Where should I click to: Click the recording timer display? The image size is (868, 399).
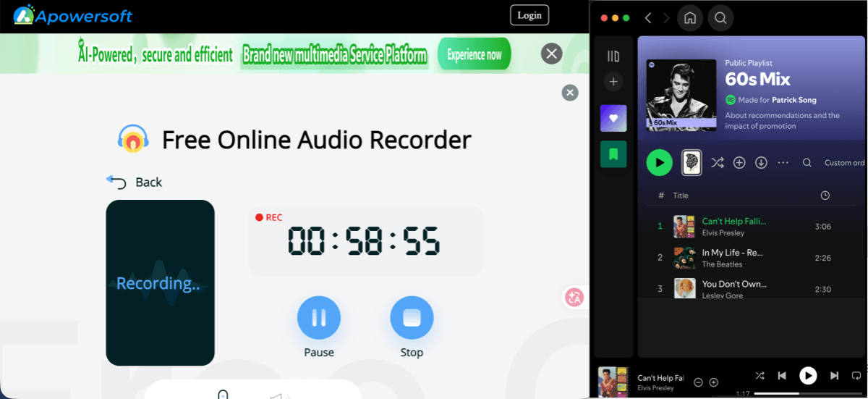coord(365,240)
